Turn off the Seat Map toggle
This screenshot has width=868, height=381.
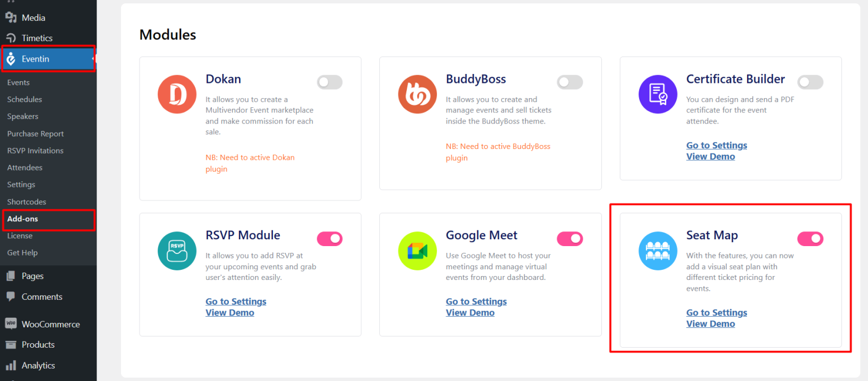pos(810,239)
